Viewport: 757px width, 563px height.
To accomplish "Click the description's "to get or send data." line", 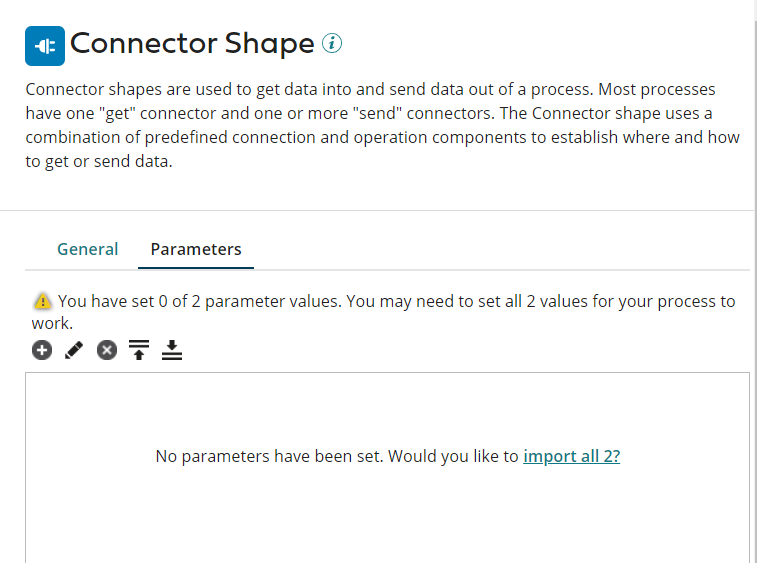I will 99,161.
